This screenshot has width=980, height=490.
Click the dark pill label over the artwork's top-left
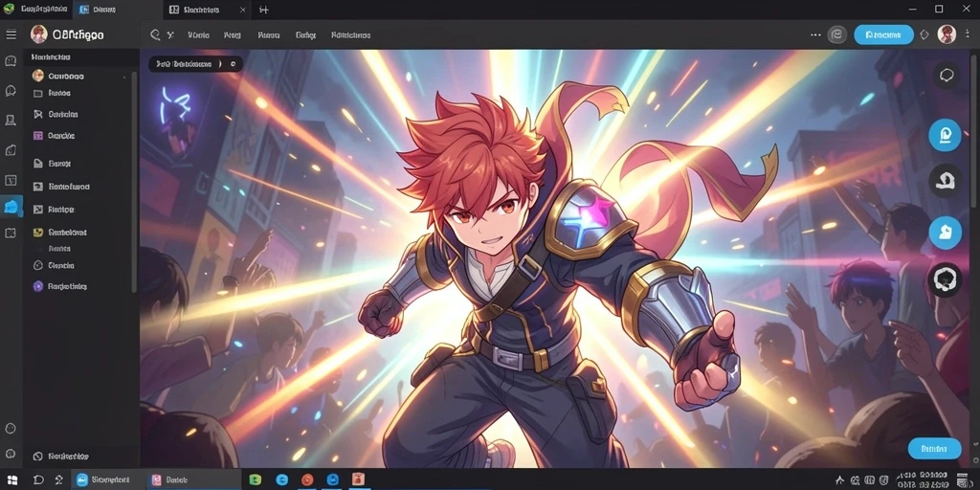[x=195, y=64]
